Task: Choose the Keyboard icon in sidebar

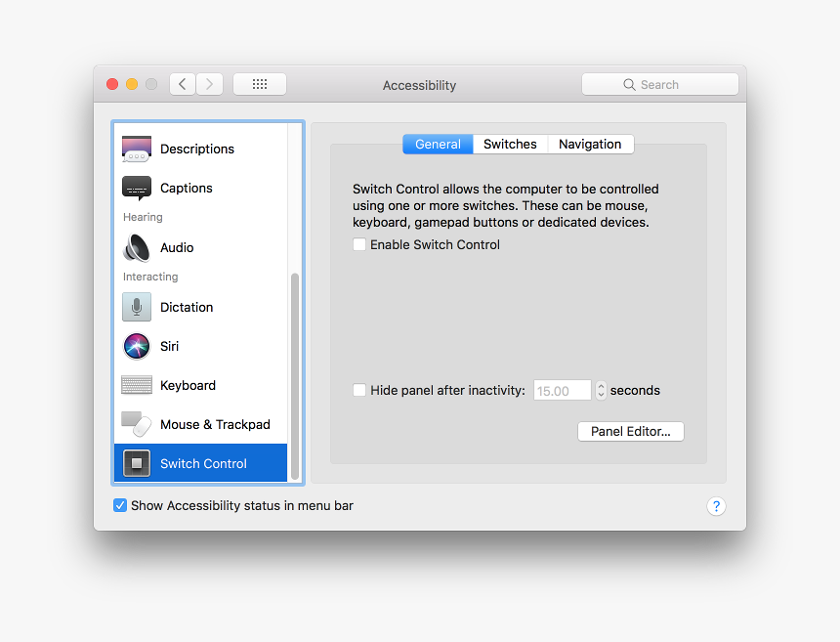Action: (137, 385)
